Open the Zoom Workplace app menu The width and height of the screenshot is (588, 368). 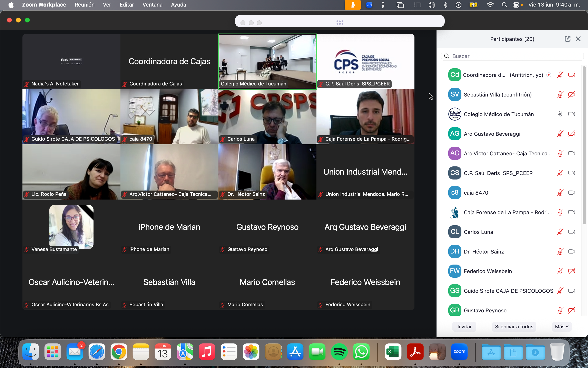coord(44,5)
